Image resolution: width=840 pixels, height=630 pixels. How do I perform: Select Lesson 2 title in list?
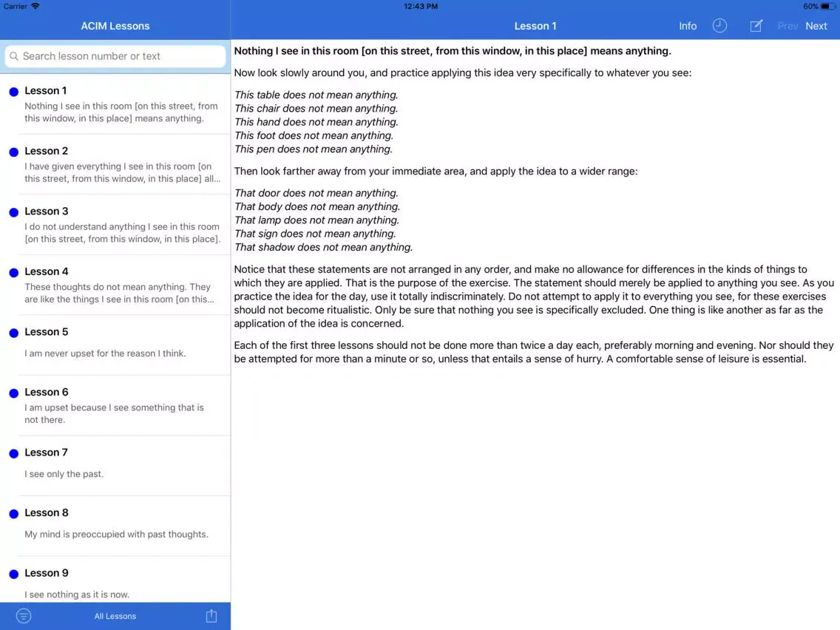[46, 151]
